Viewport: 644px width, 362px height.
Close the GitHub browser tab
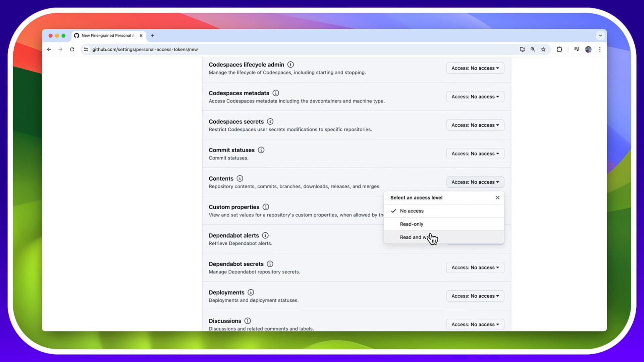click(x=141, y=36)
